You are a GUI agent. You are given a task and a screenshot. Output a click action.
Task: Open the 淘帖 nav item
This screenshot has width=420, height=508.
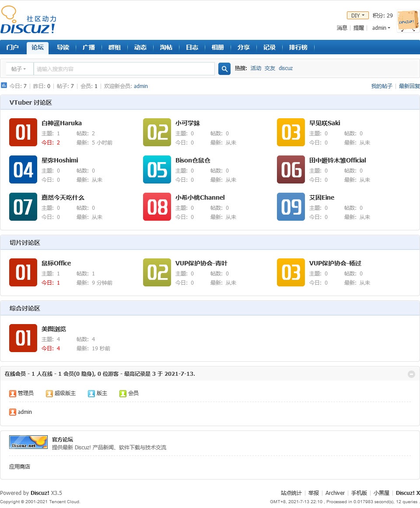pyautogui.click(x=166, y=47)
